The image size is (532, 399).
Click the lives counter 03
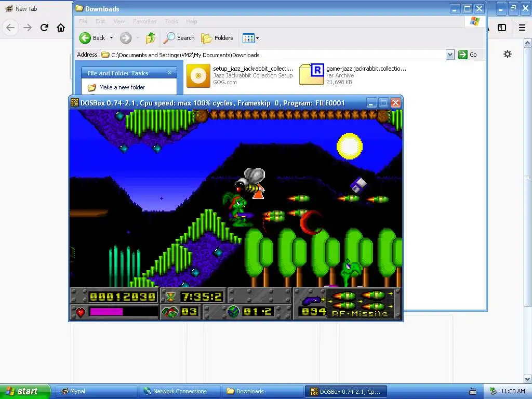(x=189, y=312)
